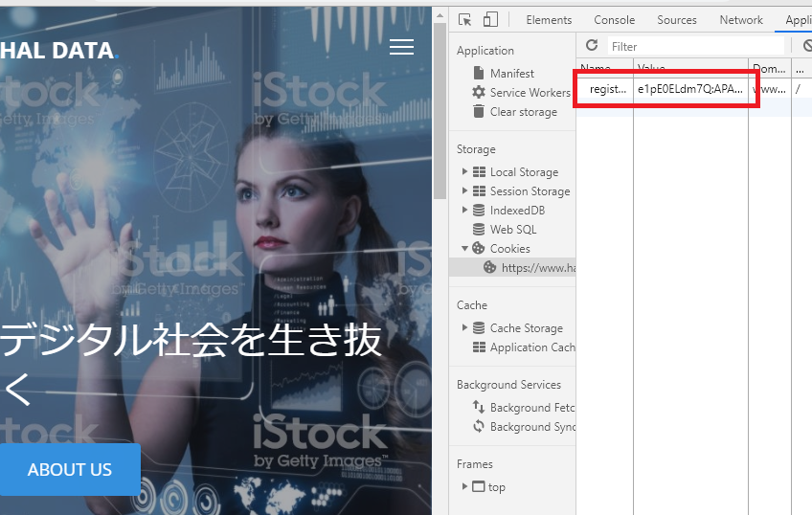Screen dimensions: 812x515
Task: Click the Background Fetch arrows icon
Action: 479,408
